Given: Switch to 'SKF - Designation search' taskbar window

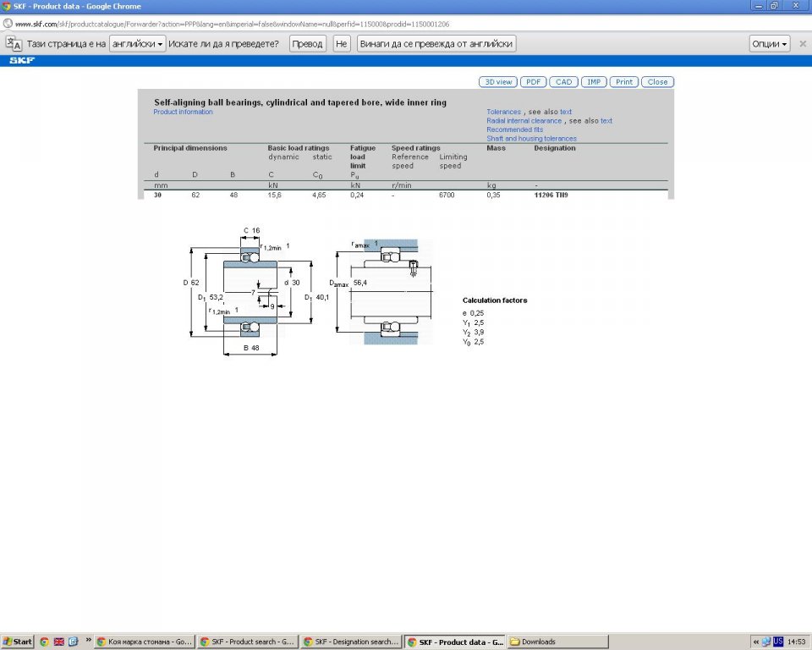Looking at the screenshot, I should (x=351, y=642).
